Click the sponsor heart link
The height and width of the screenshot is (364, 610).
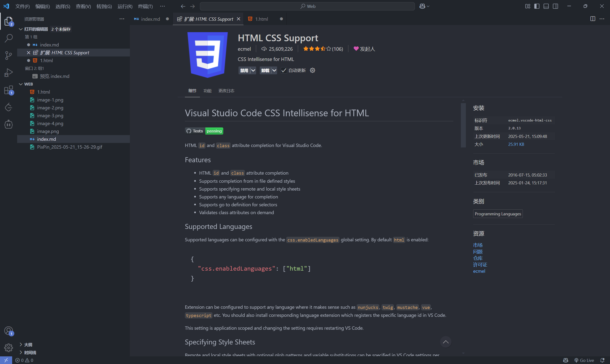point(364,49)
